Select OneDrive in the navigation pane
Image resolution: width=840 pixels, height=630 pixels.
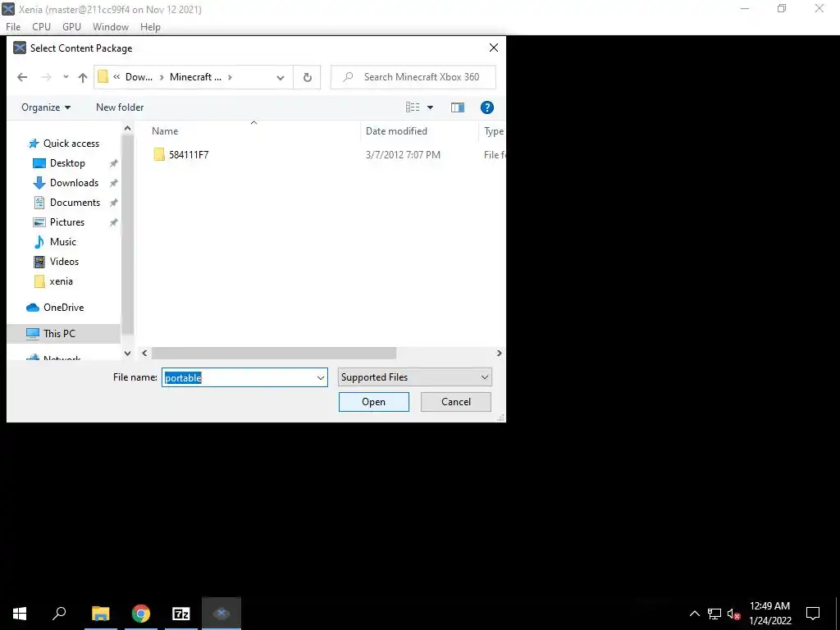coord(63,308)
